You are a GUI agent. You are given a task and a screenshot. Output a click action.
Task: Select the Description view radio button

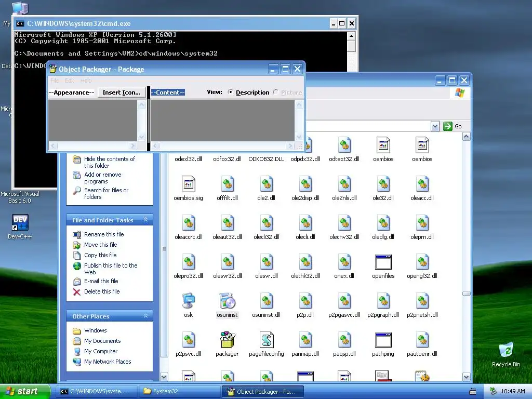(230, 92)
